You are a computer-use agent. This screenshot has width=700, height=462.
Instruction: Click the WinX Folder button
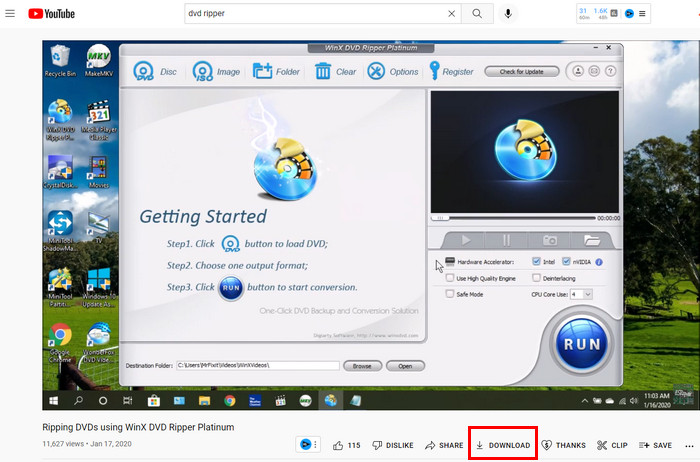[x=276, y=71]
